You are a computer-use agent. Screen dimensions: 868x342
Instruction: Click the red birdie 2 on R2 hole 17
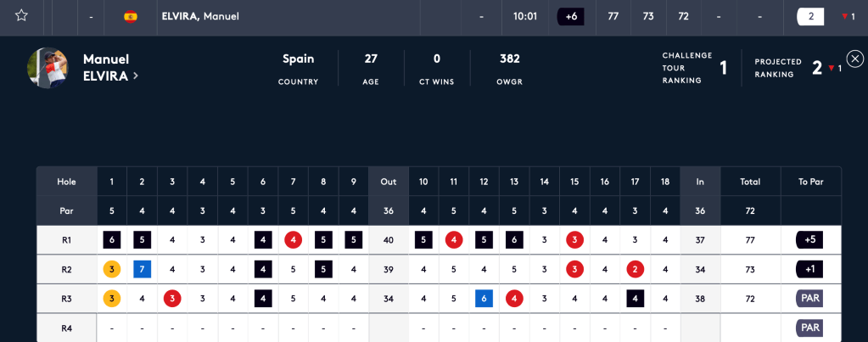point(635,269)
